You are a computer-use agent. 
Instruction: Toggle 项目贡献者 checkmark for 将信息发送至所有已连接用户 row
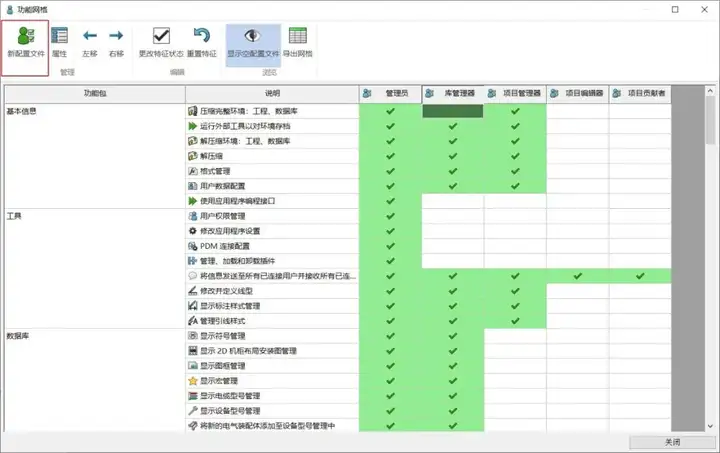point(640,276)
